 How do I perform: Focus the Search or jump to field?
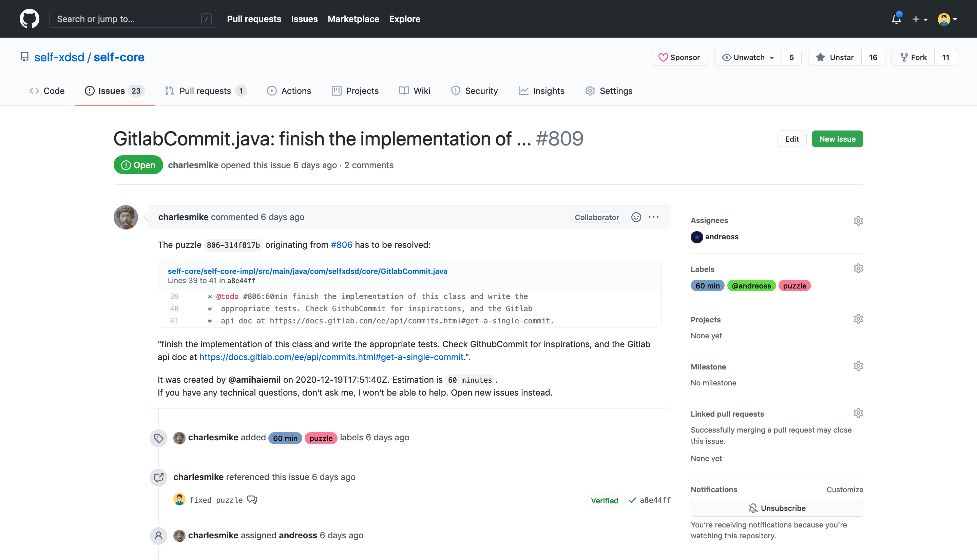click(x=133, y=19)
